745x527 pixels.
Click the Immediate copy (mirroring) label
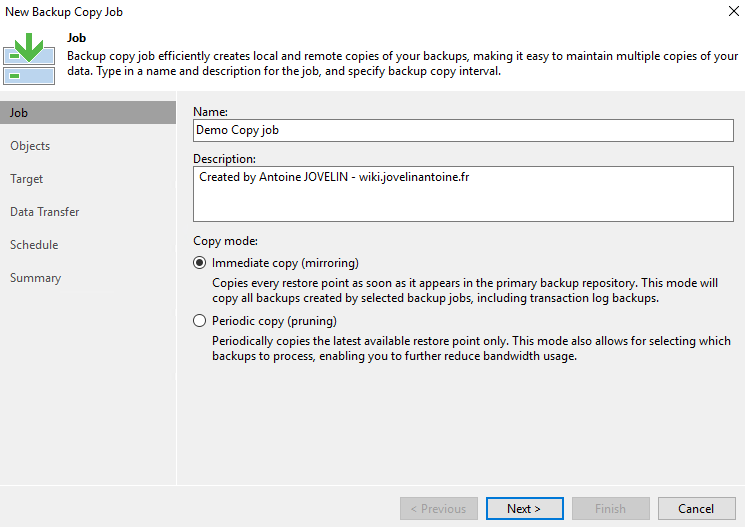pyautogui.click(x=285, y=263)
